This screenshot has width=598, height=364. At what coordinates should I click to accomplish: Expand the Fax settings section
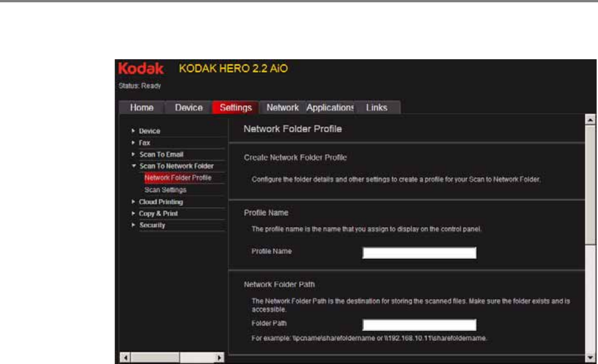tap(144, 143)
